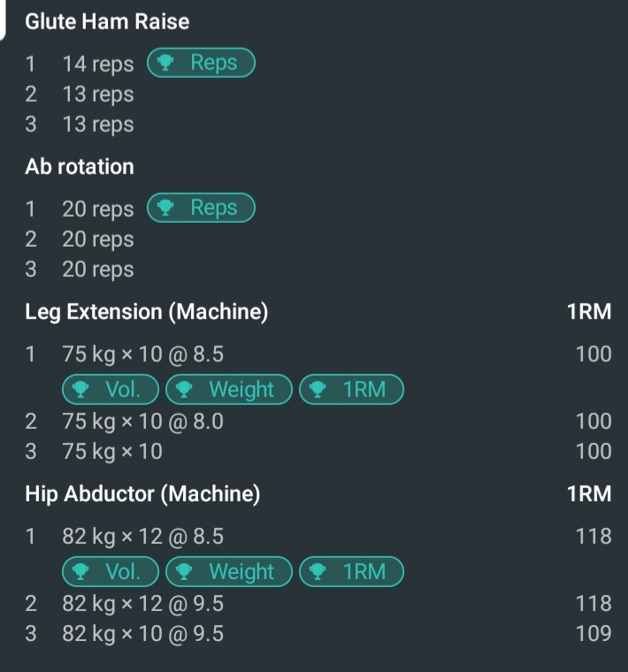Tap the 1RM column header for Hip Abductor
The height and width of the screenshot is (672, 628).
tap(589, 494)
